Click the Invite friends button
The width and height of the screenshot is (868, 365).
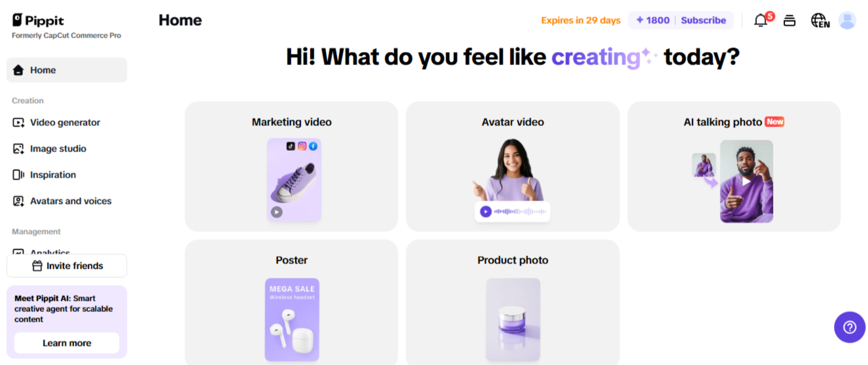coord(66,266)
